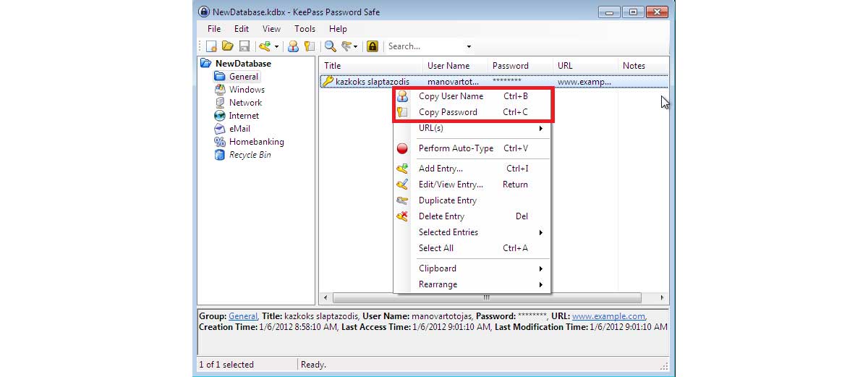868x377 pixels.
Task: Open the Tools menu
Action: 305,29
